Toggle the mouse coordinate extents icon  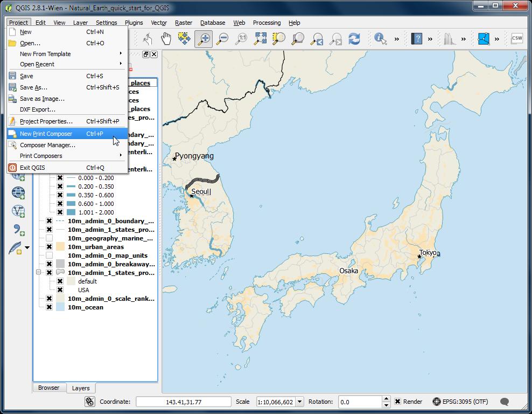[x=89, y=402]
